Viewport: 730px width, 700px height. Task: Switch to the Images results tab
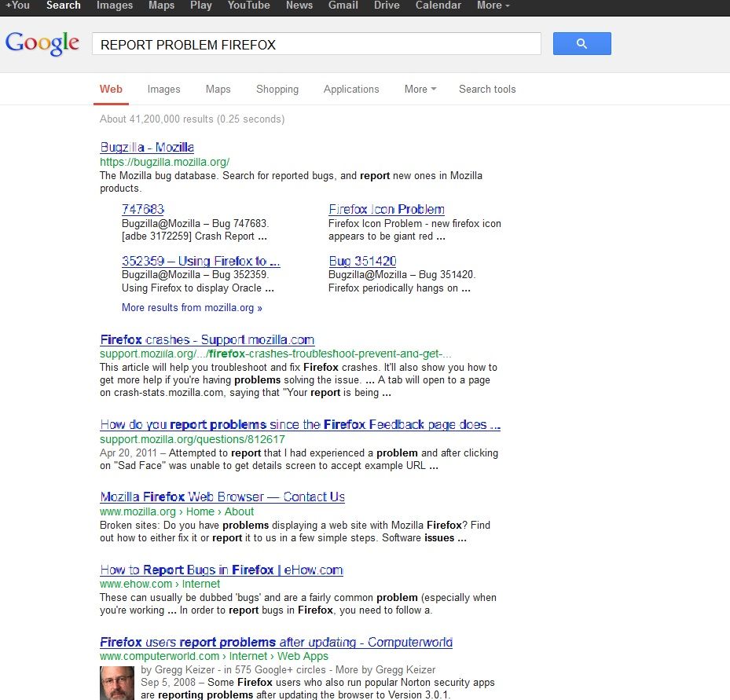pyautogui.click(x=163, y=89)
